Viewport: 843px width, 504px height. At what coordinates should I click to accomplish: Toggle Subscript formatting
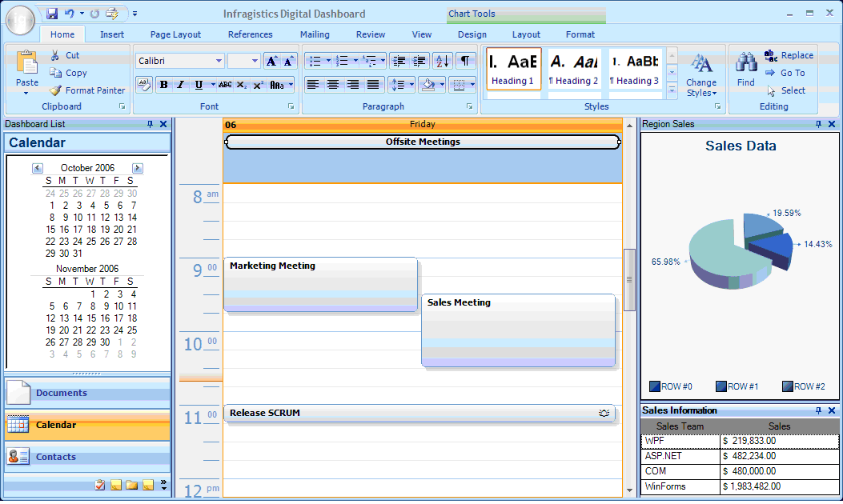(x=242, y=85)
